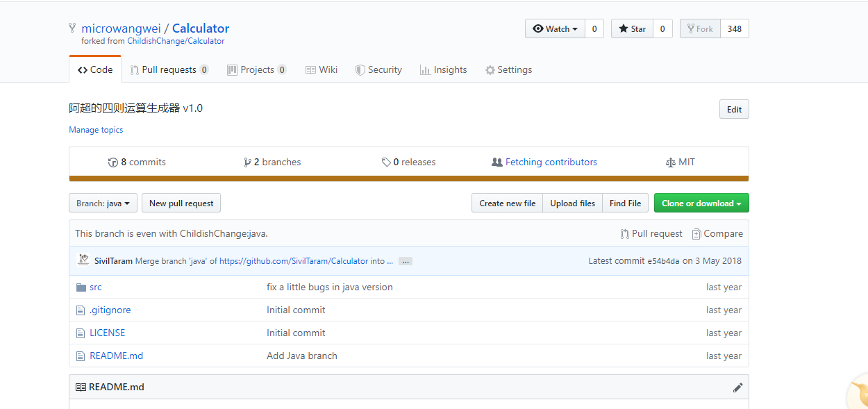Click the Create new file button
Screen dimensions: 868x409
[x=507, y=203]
